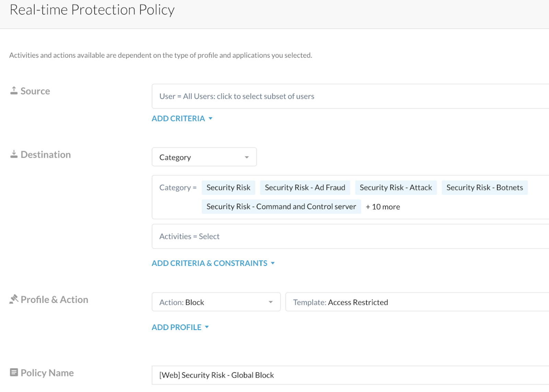
Task: Open the Template: Access Restricted selector
Action: (x=417, y=302)
